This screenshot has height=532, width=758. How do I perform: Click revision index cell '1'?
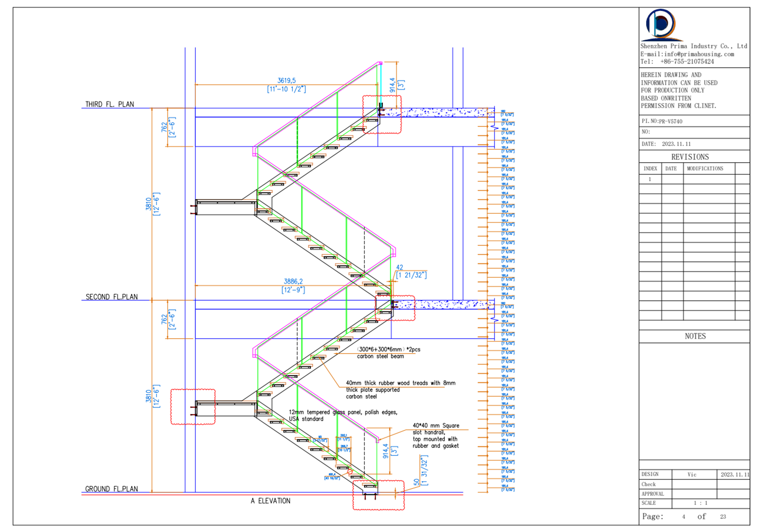pyautogui.click(x=650, y=179)
